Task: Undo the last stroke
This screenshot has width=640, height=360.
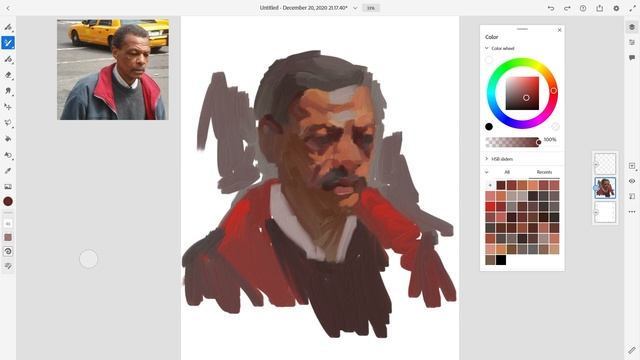Action: pyautogui.click(x=551, y=8)
